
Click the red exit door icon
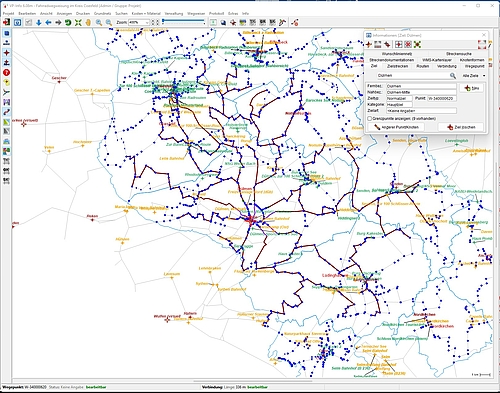[x=6, y=22]
